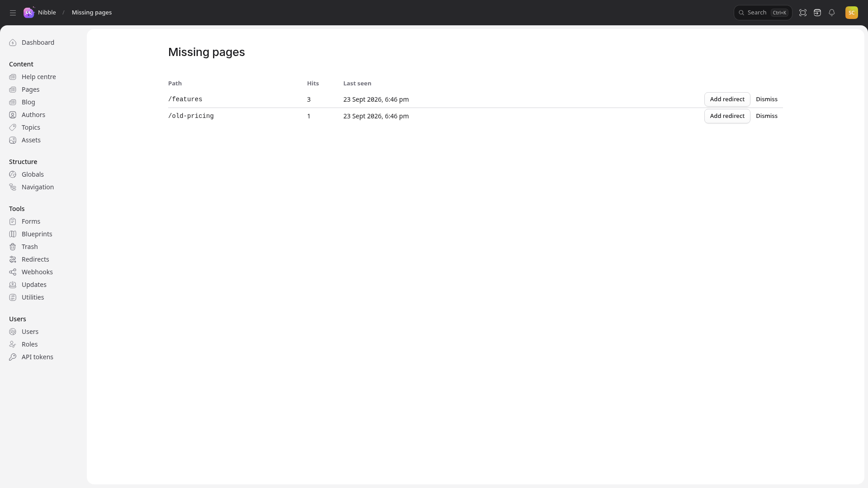Open the Webhooks tool
The width and height of the screenshot is (868, 488).
click(x=37, y=272)
